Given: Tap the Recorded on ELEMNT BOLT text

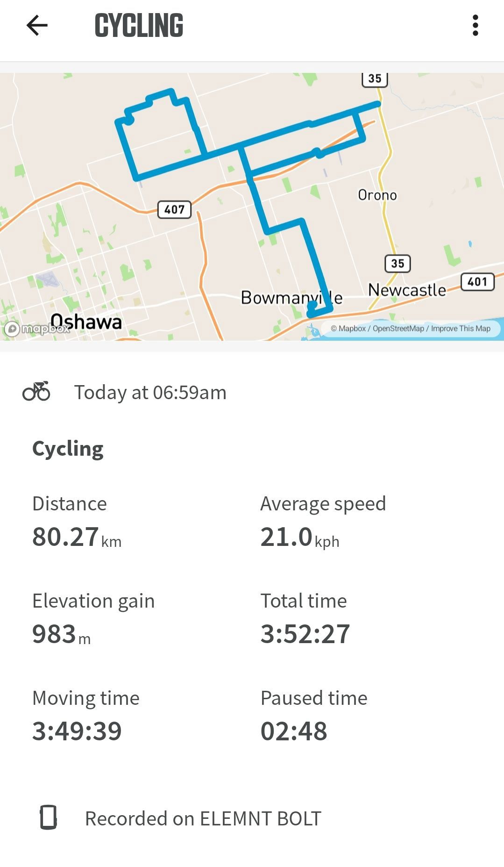Looking at the screenshot, I should pos(203,818).
